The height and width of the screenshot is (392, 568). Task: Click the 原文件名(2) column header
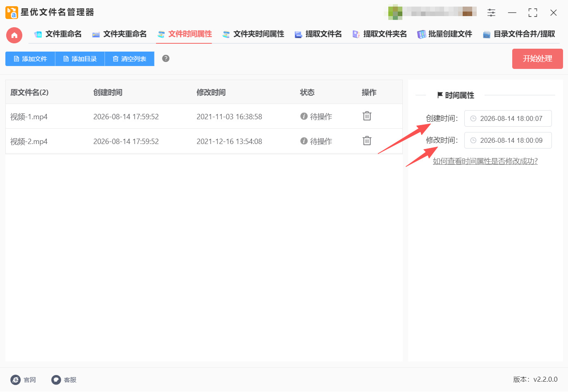[x=29, y=92]
